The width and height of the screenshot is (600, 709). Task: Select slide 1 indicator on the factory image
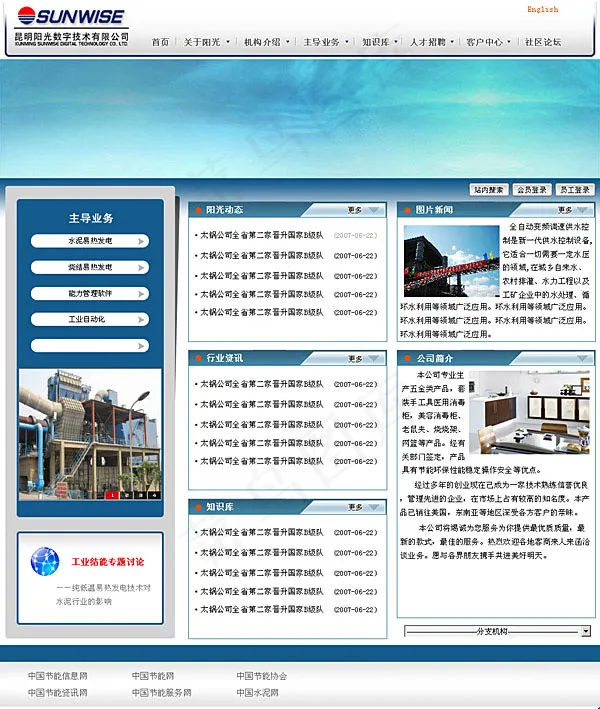click(x=113, y=494)
